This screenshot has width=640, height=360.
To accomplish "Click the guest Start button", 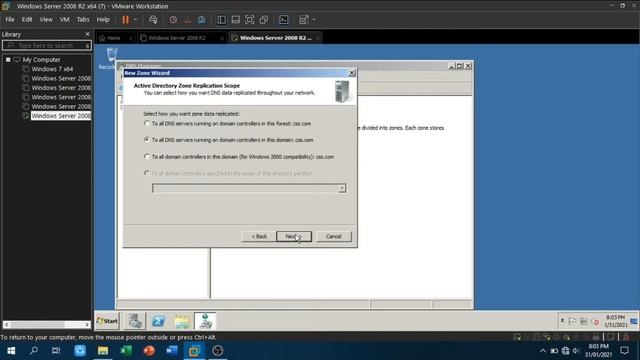I will pyautogui.click(x=107, y=321).
